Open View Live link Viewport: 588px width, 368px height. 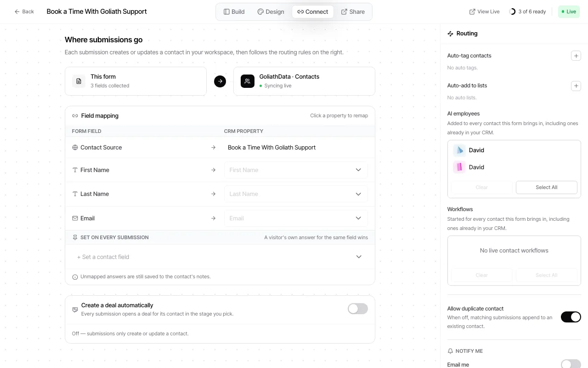pos(484,11)
